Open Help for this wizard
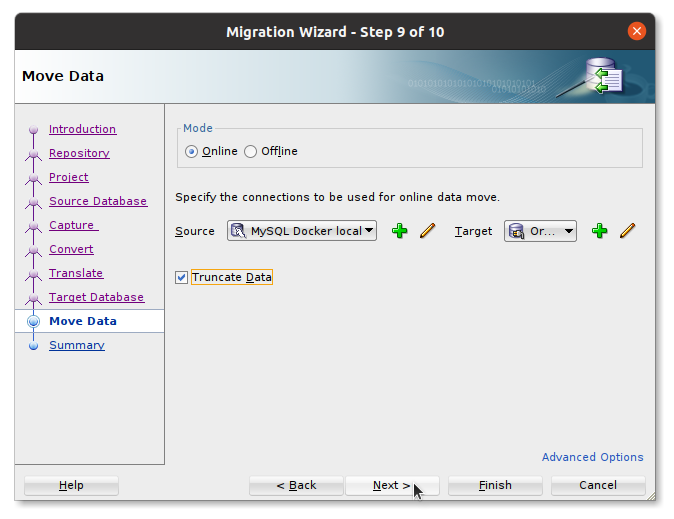This screenshot has width=674, height=519. 71,485
